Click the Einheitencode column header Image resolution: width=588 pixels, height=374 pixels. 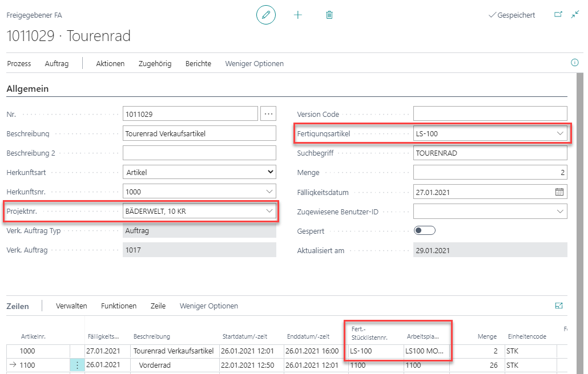[x=527, y=336]
